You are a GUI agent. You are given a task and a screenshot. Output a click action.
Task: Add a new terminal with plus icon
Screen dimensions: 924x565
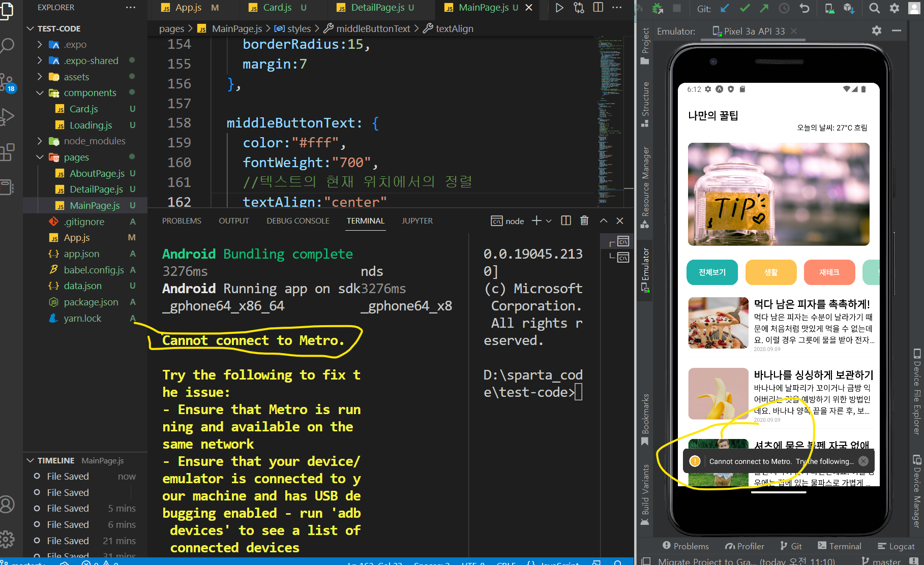pos(536,221)
